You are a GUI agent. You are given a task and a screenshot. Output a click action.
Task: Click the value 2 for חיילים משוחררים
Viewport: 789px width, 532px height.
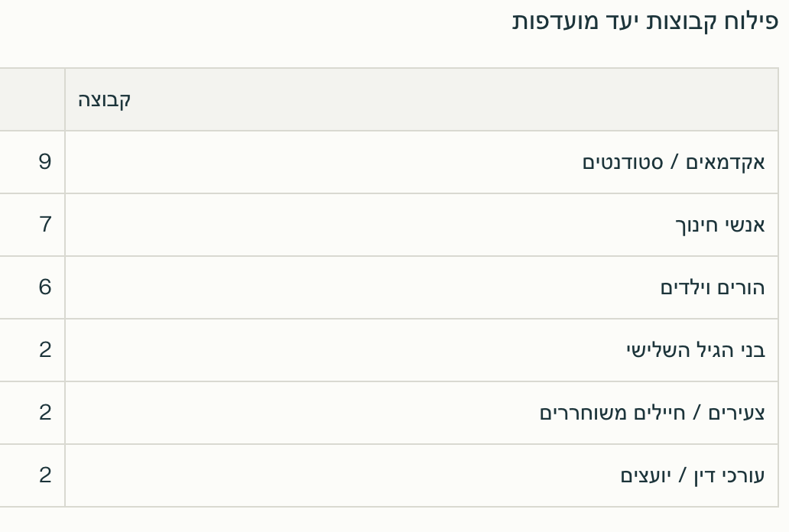click(x=45, y=412)
